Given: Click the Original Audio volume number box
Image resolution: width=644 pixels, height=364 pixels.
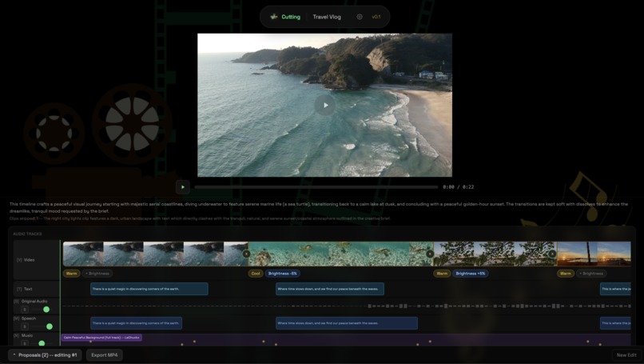Looking at the screenshot, I should (25, 310).
